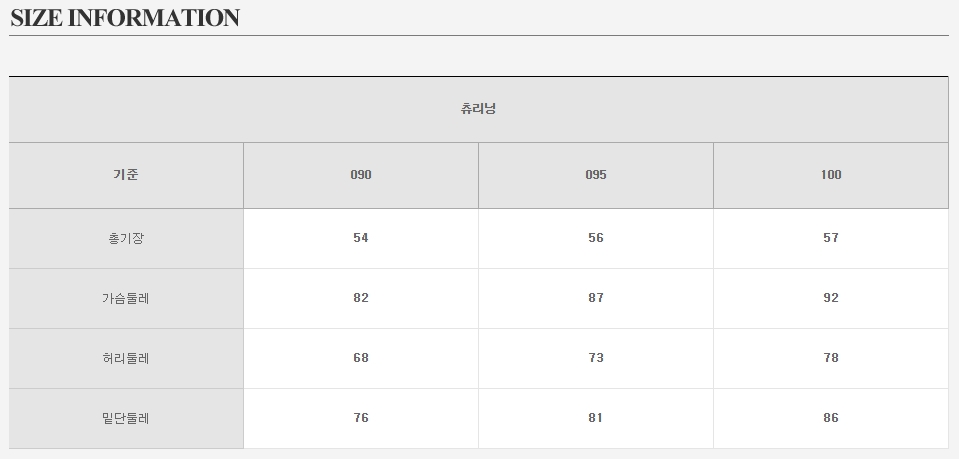The width and height of the screenshot is (959, 459).
Task: Click the cell showing 57
Action: coord(831,238)
